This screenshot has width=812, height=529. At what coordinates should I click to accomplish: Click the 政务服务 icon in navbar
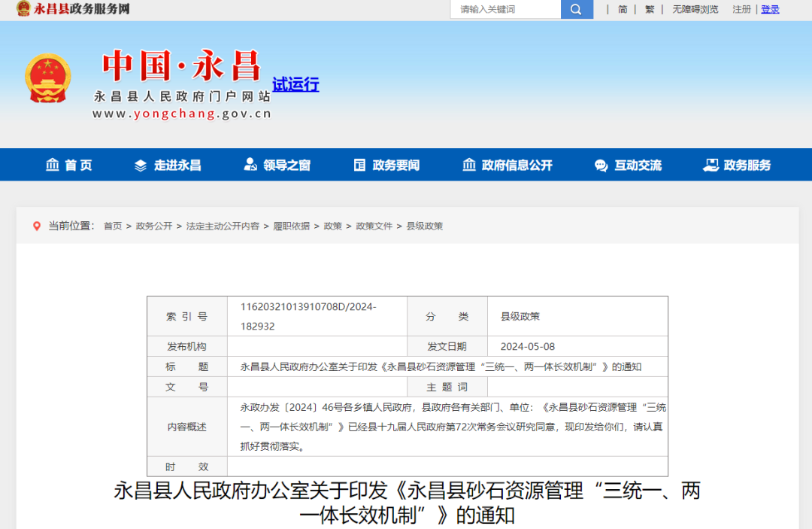click(710, 165)
